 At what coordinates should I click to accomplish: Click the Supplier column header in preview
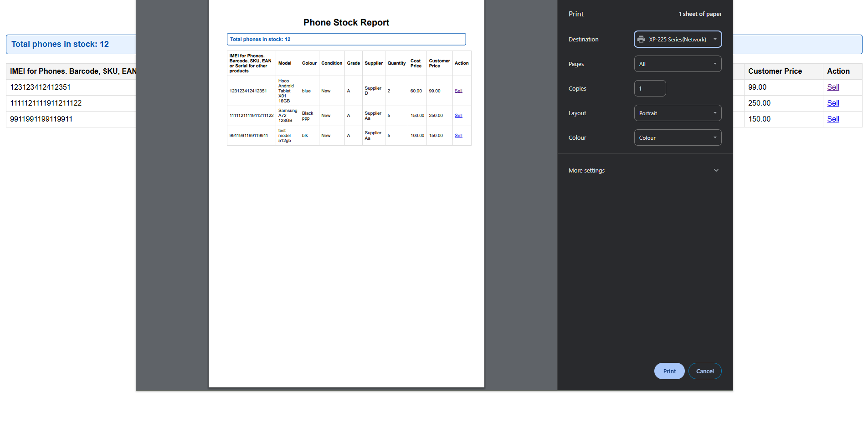point(374,63)
